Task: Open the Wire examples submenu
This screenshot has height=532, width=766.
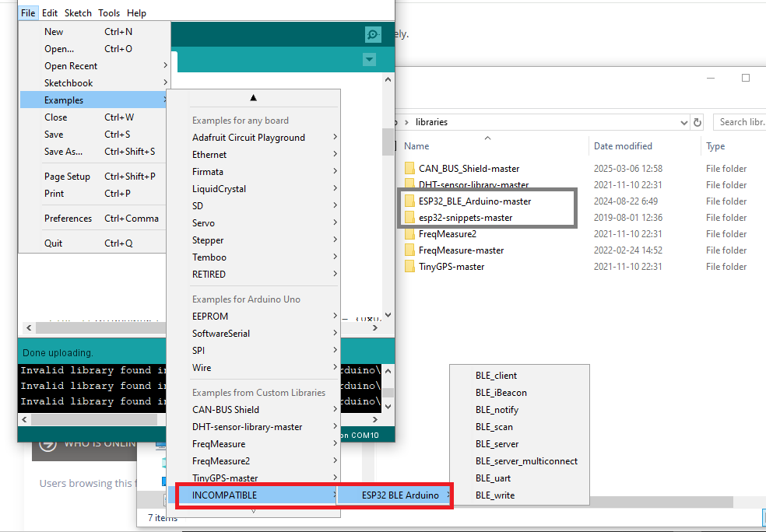Action: (254, 368)
